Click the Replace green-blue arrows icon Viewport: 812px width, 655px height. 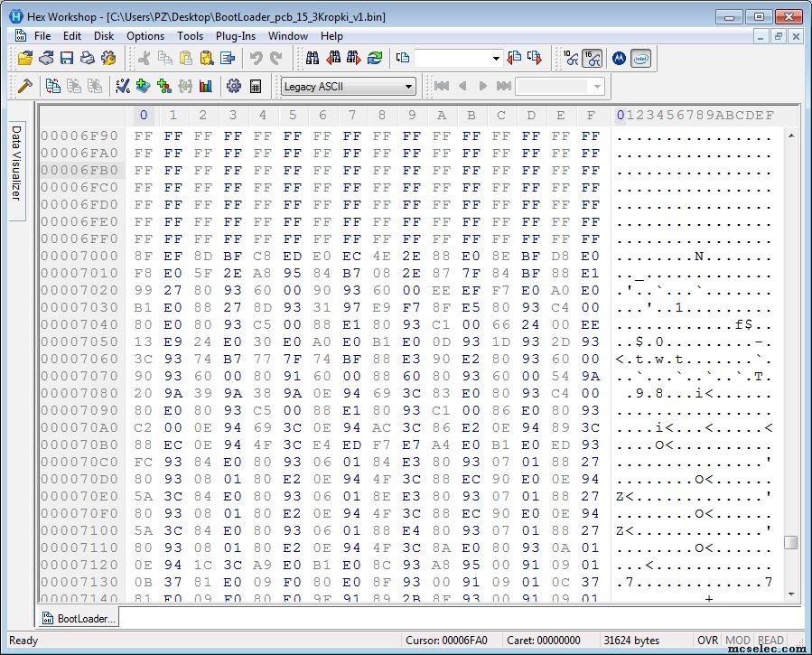pyautogui.click(x=375, y=58)
